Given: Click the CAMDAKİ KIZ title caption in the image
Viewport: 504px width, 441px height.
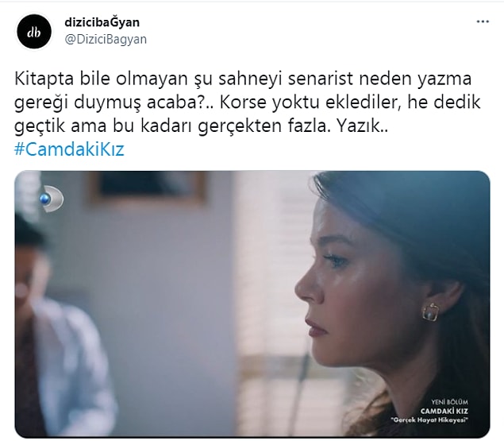Looking at the screenshot, I should [x=444, y=411].
